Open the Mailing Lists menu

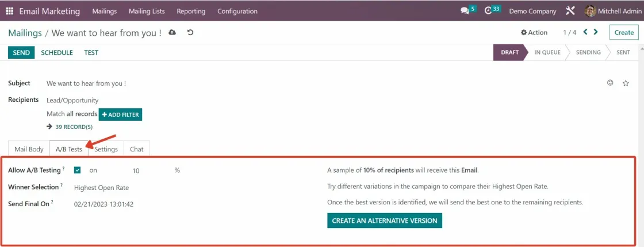[x=147, y=11]
